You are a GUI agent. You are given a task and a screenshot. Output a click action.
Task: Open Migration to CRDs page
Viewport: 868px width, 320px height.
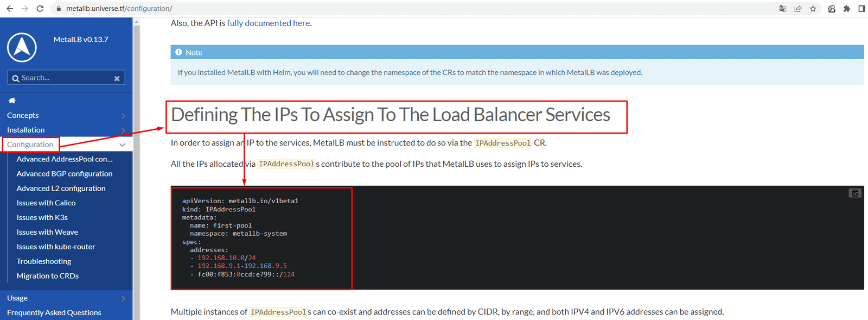tap(48, 277)
